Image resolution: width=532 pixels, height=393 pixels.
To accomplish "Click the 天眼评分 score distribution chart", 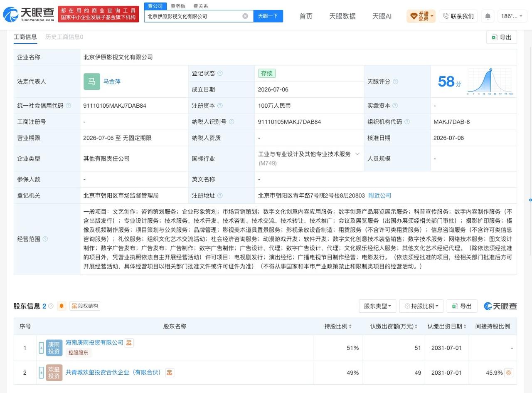I will coord(490,82).
